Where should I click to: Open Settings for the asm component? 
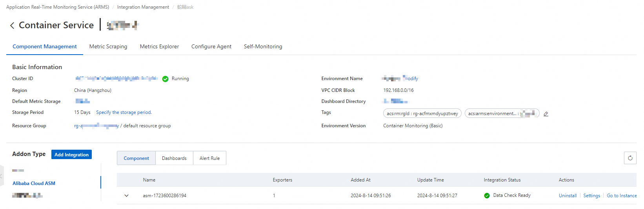[x=591, y=196]
